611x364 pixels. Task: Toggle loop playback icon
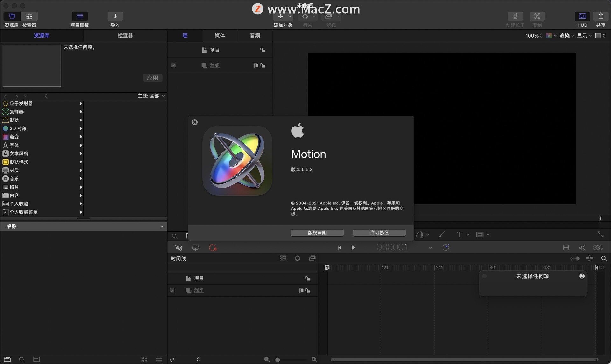[x=195, y=248]
